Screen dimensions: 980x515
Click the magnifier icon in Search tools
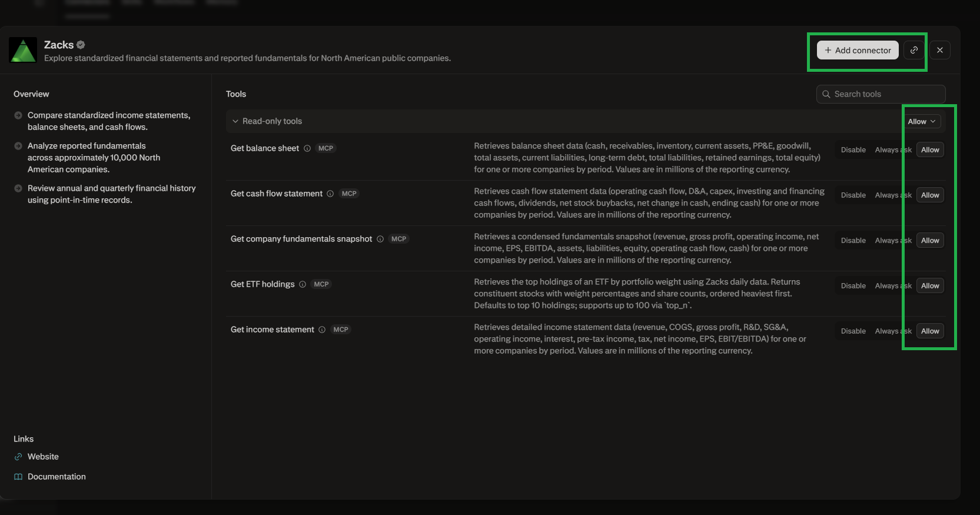pyautogui.click(x=826, y=94)
